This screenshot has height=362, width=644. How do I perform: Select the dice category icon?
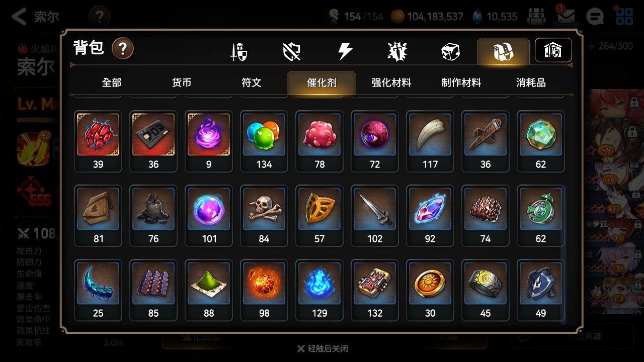point(450,52)
